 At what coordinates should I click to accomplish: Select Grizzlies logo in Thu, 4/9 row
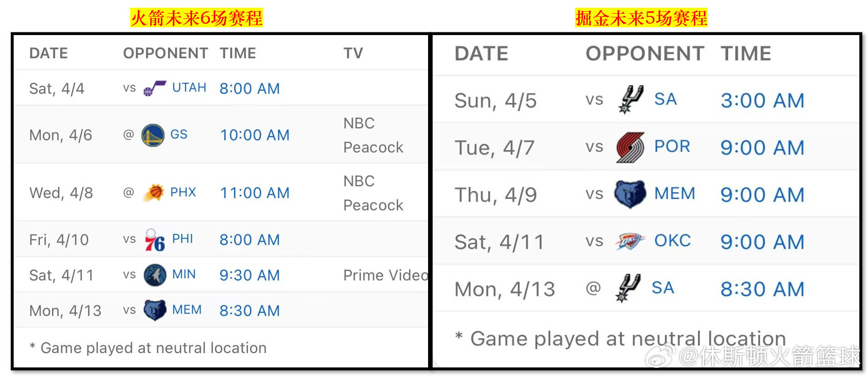[630, 194]
